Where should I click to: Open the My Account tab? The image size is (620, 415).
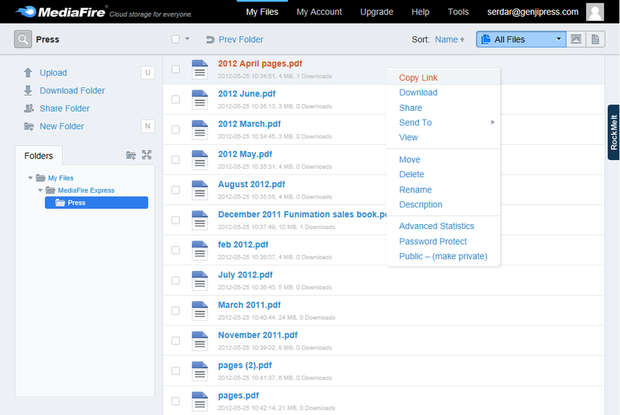click(319, 12)
